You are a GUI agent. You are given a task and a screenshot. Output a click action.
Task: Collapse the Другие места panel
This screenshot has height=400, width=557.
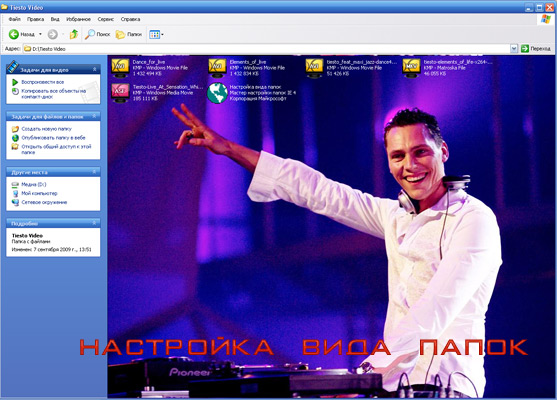(94, 172)
